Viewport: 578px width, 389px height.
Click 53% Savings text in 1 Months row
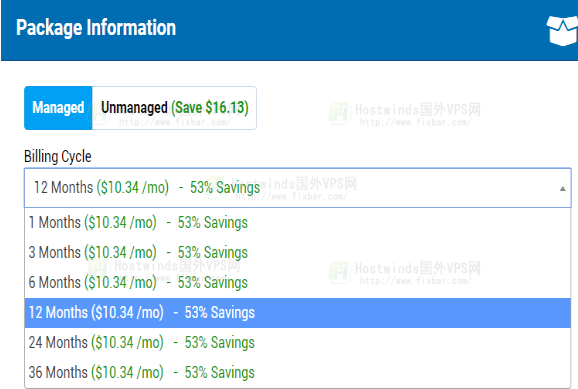pos(213,223)
